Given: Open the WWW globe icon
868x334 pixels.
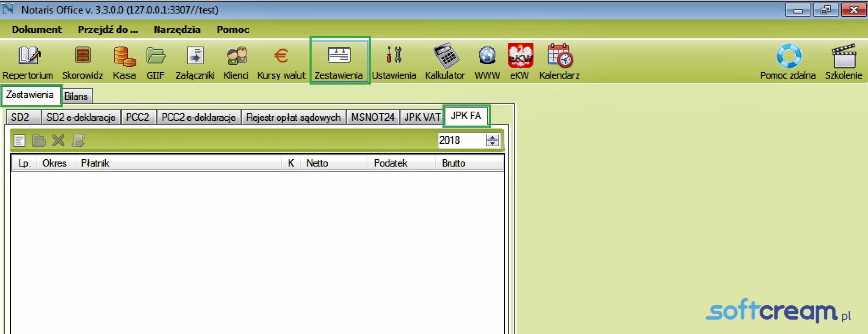Looking at the screenshot, I should click(x=487, y=63).
